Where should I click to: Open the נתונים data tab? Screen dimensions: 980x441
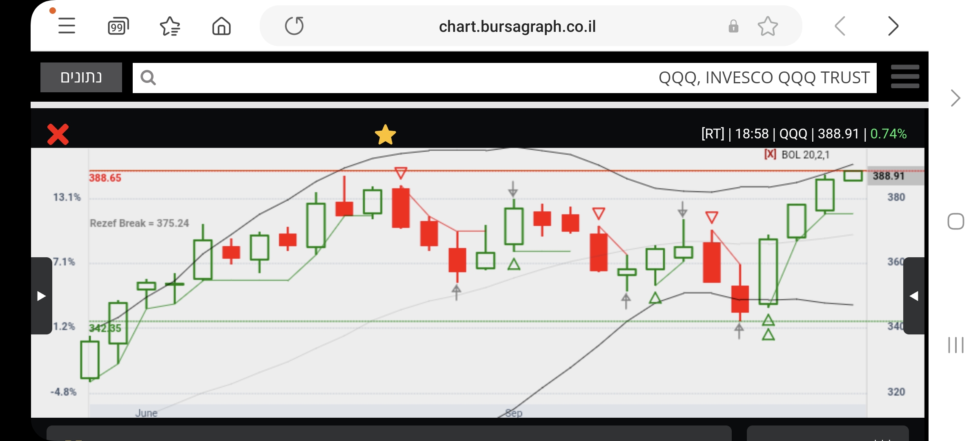pos(81,77)
